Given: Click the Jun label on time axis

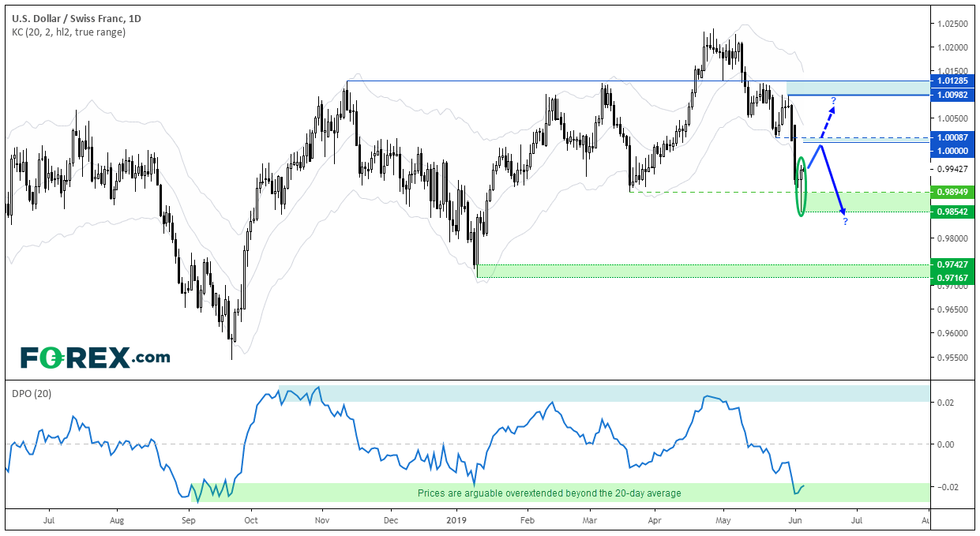Looking at the screenshot, I should pos(795,521).
